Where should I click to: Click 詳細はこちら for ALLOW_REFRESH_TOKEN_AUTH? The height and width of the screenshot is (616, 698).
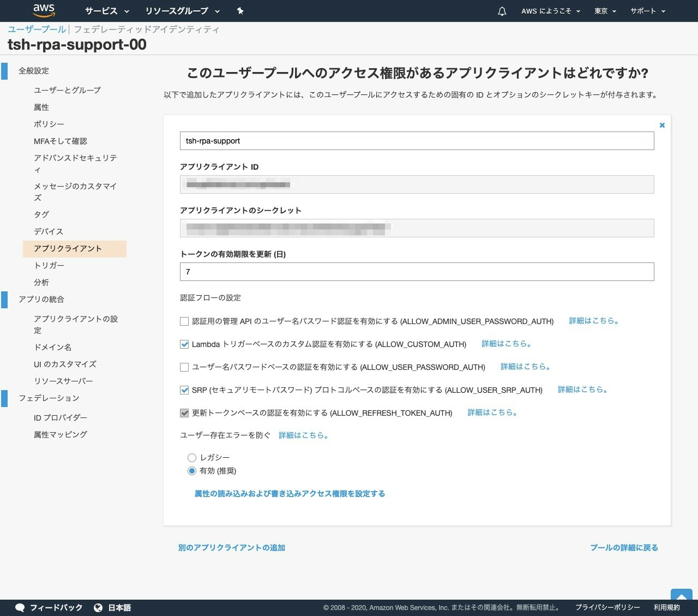[492, 412]
